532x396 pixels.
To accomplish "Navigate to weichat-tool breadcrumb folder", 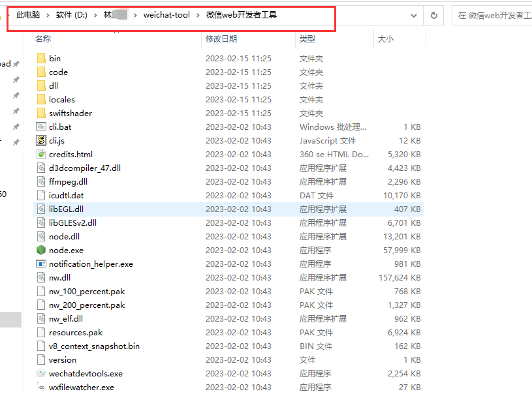I will click(166, 15).
